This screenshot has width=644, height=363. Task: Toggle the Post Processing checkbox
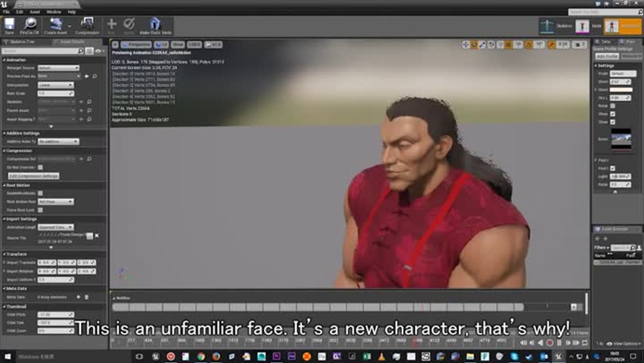tap(613, 168)
